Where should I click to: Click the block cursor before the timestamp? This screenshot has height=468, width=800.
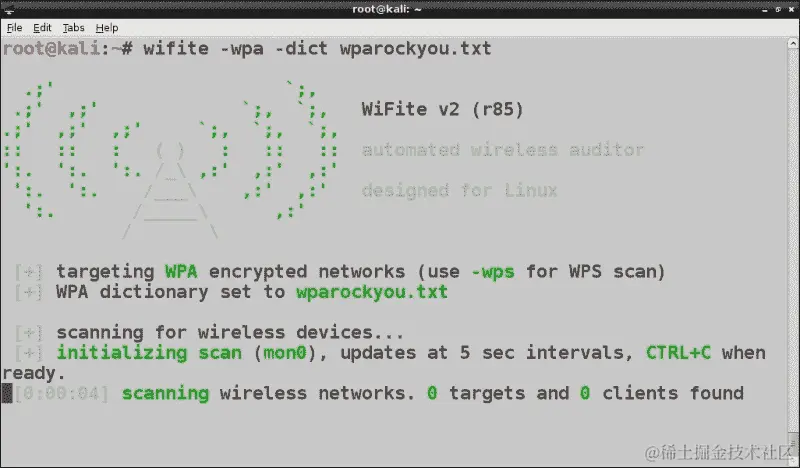pyautogui.click(x=7, y=393)
